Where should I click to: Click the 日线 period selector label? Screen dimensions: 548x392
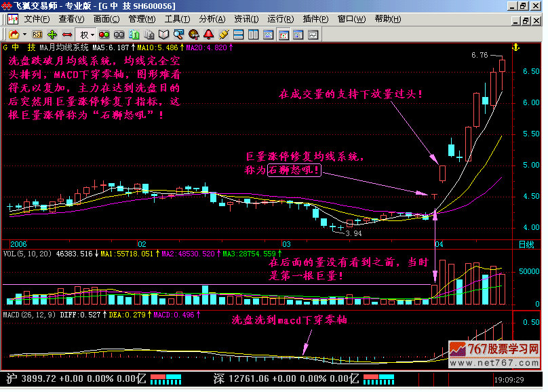pos(526,243)
